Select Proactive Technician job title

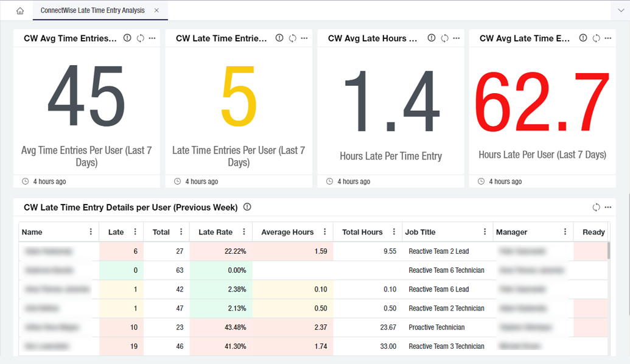[437, 327]
